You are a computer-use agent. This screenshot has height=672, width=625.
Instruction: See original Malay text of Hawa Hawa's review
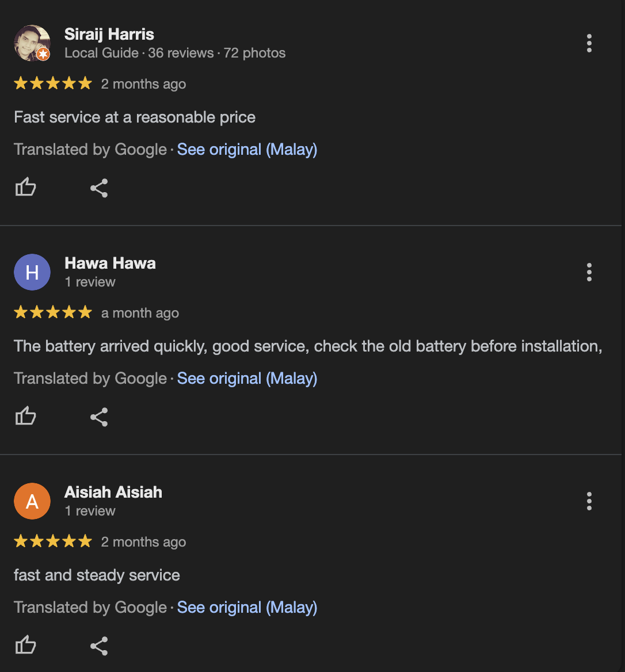tap(247, 379)
